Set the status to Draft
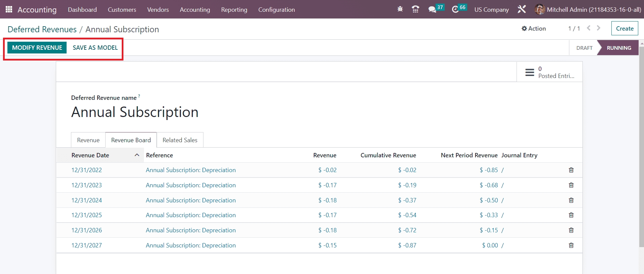Viewport: 644px width, 274px height. pos(584,48)
